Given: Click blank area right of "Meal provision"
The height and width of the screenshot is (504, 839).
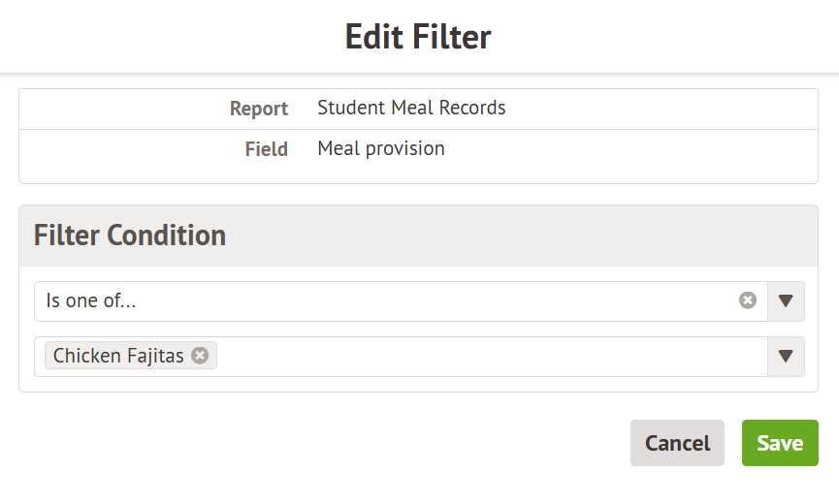Looking at the screenshot, I should point(630,149).
